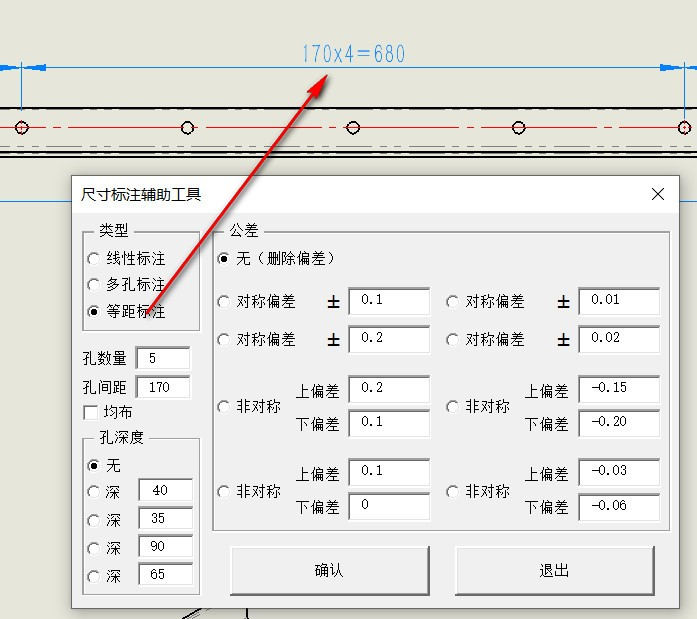Toggle the 均布 checkbox
The image size is (697, 619).
[x=91, y=412]
